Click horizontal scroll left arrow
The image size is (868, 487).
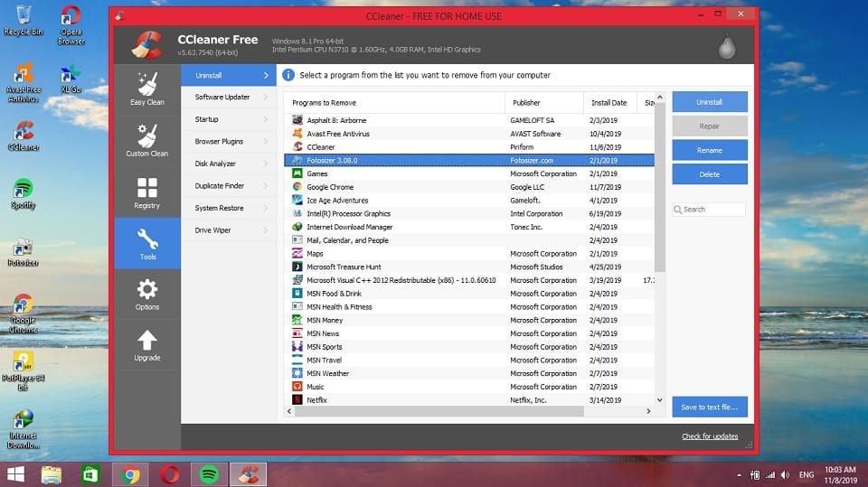[x=289, y=411]
